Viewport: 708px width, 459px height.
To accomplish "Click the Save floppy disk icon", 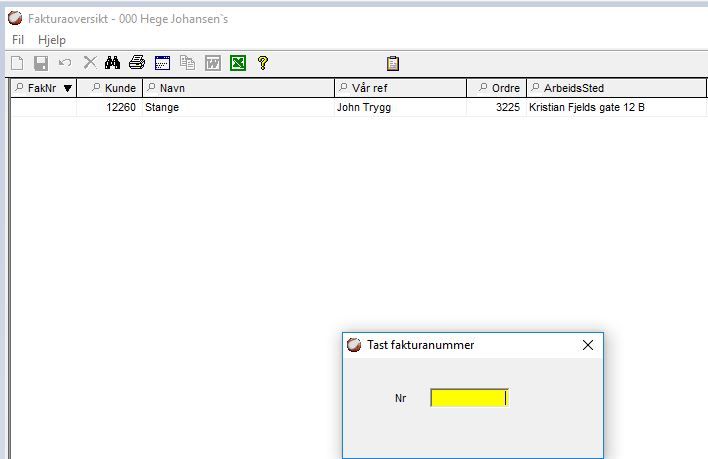I will (41, 63).
